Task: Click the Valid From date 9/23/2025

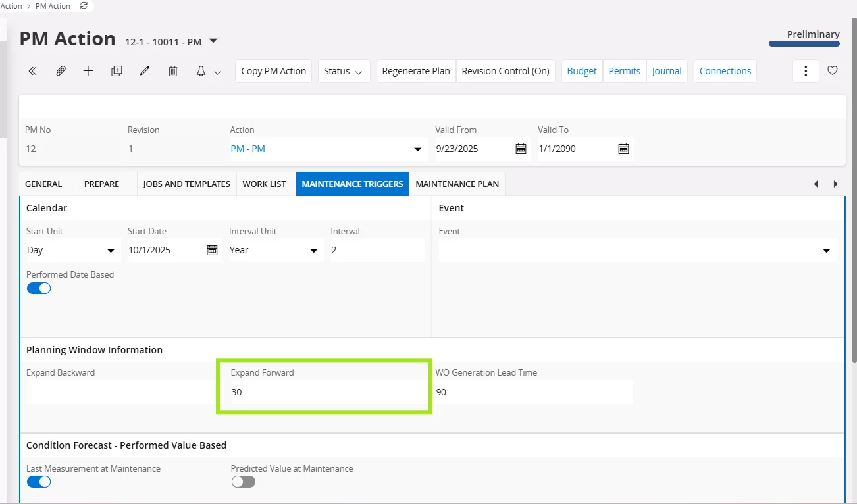Action: (x=474, y=149)
